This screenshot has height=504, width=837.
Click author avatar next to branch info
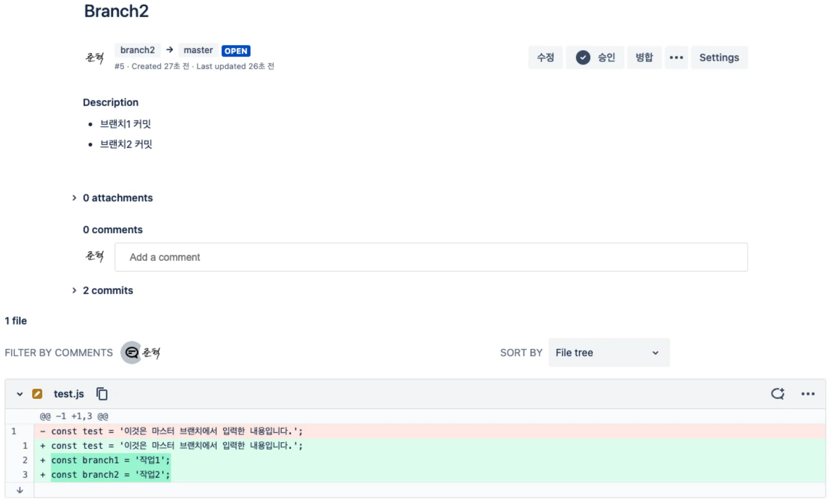point(95,58)
